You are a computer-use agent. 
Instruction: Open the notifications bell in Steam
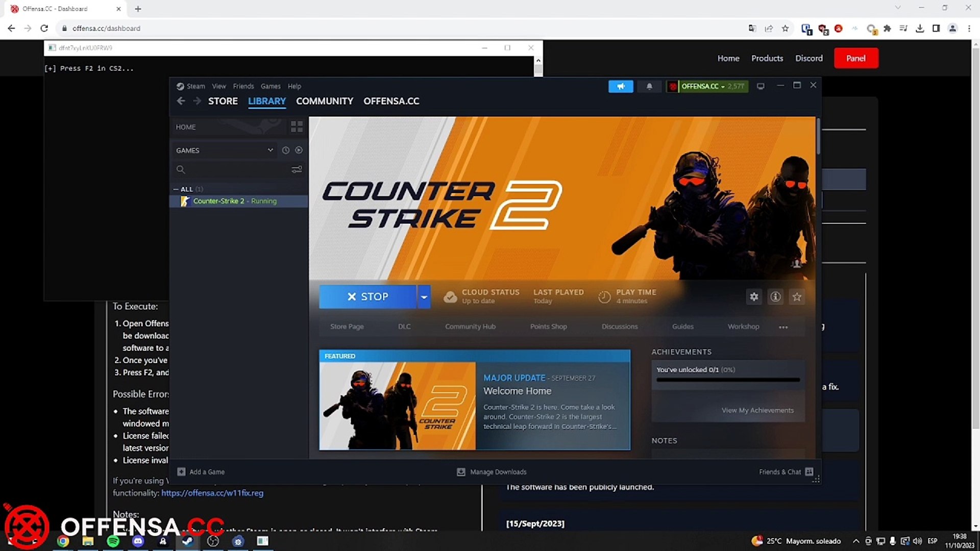point(649,86)
